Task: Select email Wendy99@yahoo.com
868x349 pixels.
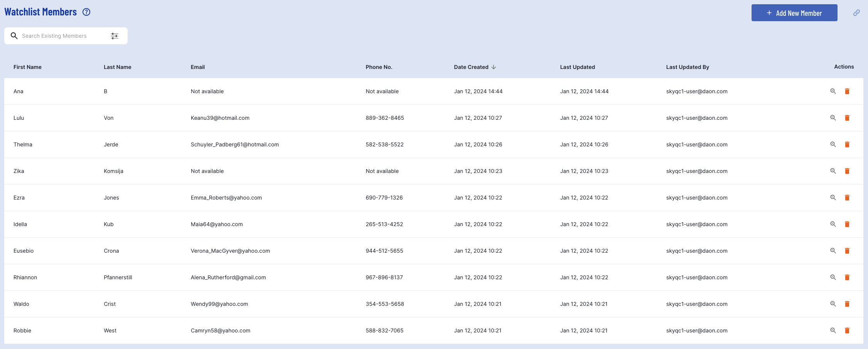Action: point(219,304)
